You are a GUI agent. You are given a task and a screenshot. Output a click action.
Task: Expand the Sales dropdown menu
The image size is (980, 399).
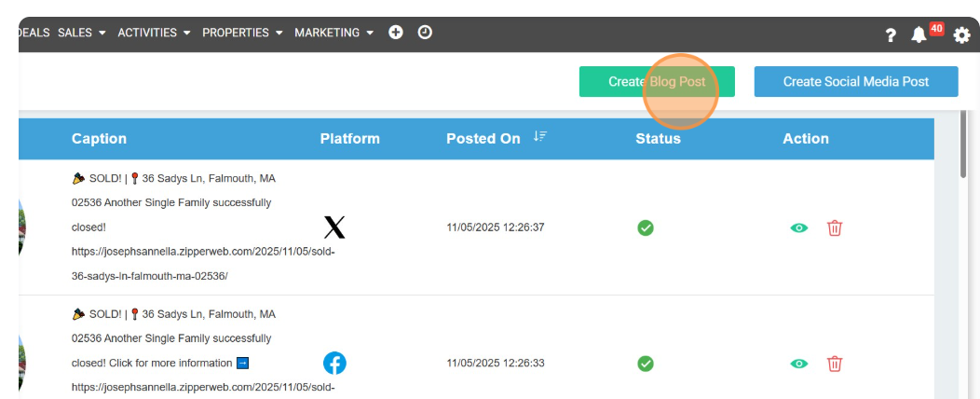coord(81,33)
